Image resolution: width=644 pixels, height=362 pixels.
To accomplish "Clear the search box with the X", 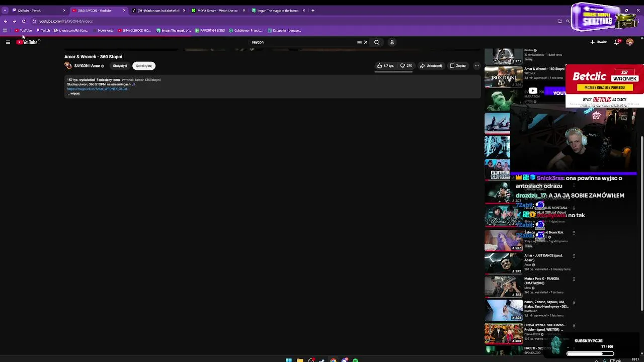I will tap(366, 42).
